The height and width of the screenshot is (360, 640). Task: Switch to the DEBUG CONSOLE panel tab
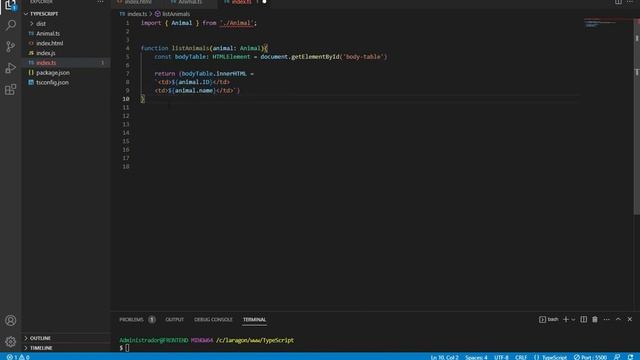click(213, 320)
